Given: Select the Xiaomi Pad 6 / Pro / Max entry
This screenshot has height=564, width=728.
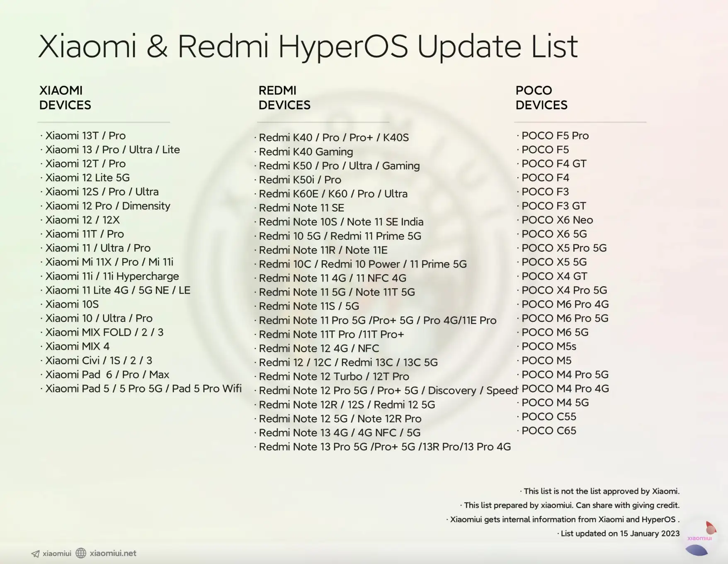Looking at the screenshot, I should (107, 374).
